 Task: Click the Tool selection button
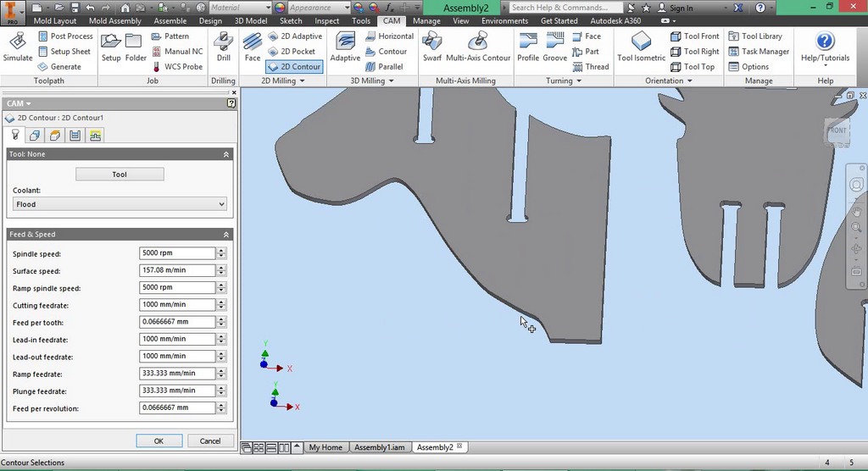120,175
